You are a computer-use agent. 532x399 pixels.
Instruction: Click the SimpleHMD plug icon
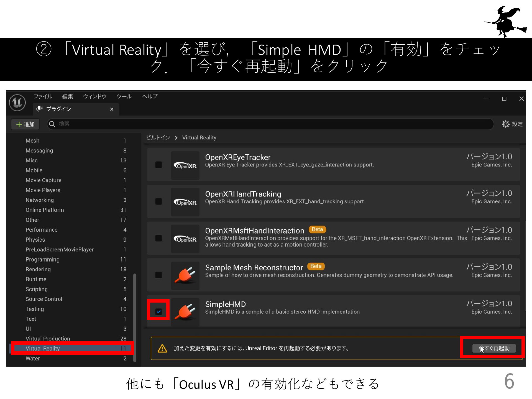click(x=185, y=312)
